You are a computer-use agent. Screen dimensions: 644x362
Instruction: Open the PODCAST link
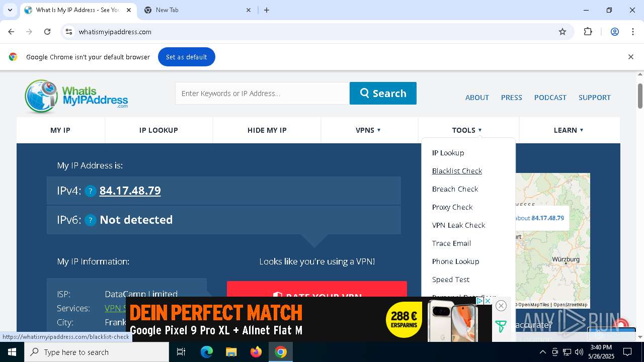coord(550,98)
